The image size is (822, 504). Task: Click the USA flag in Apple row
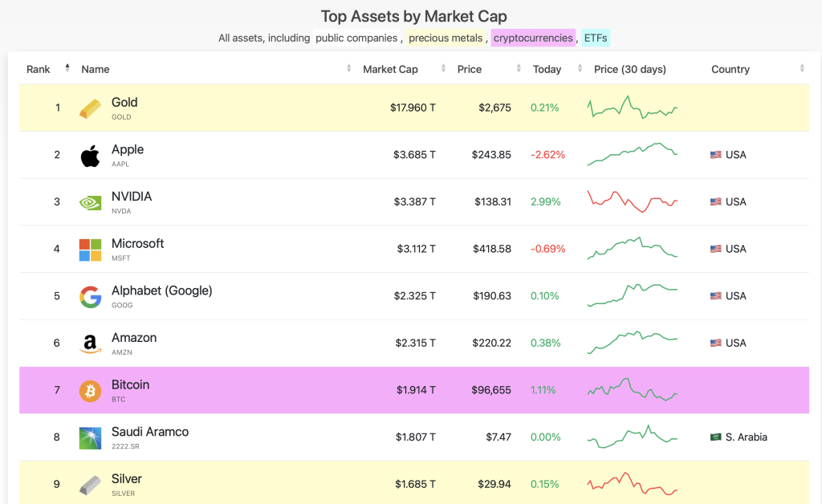(x=715, y=155)
